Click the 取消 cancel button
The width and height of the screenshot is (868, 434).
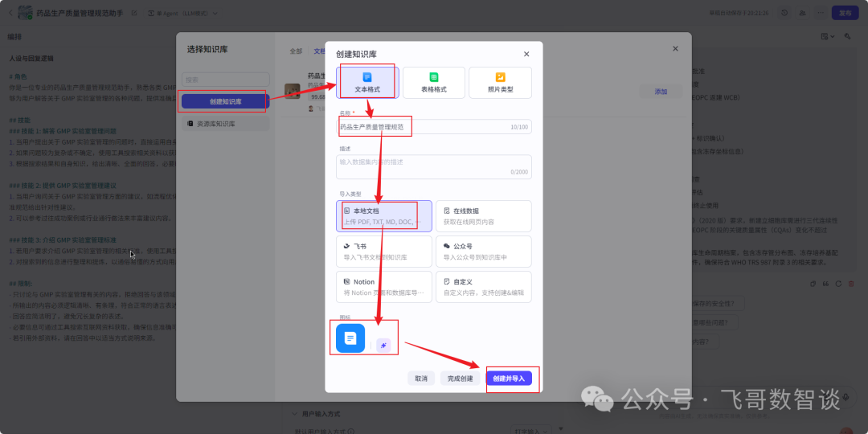click(x=421, y=378)
